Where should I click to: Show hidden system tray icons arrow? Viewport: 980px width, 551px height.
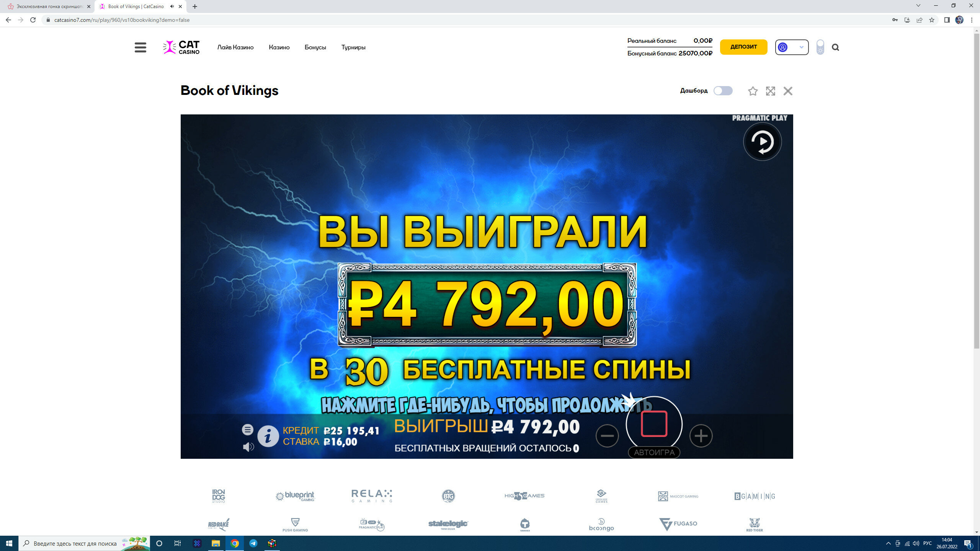pyautogui.click(x=888, y=543)
